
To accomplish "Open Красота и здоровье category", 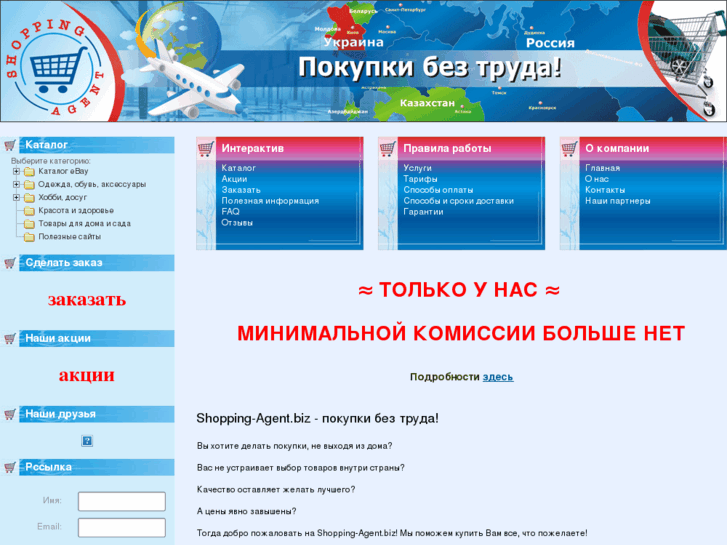I will [76, 210].
